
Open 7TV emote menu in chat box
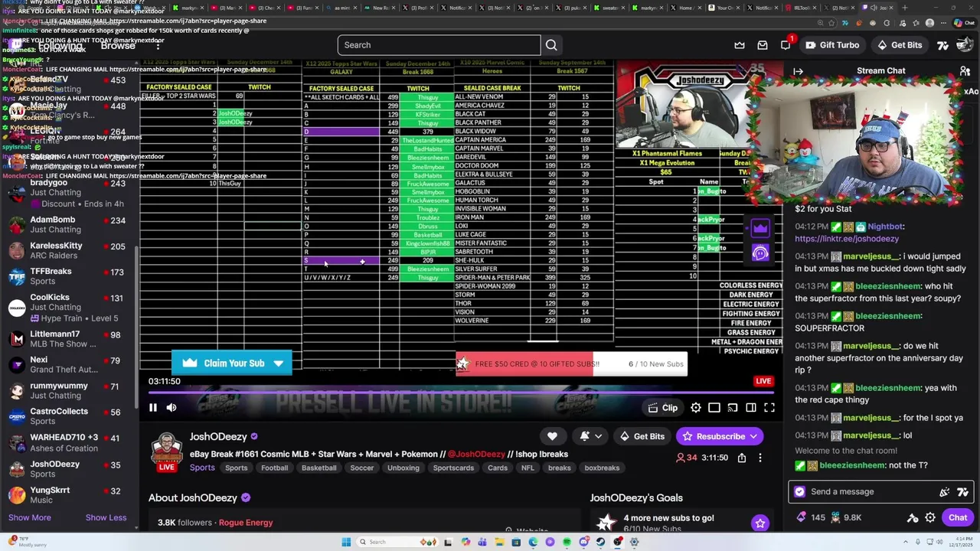(x=963, y=492)
